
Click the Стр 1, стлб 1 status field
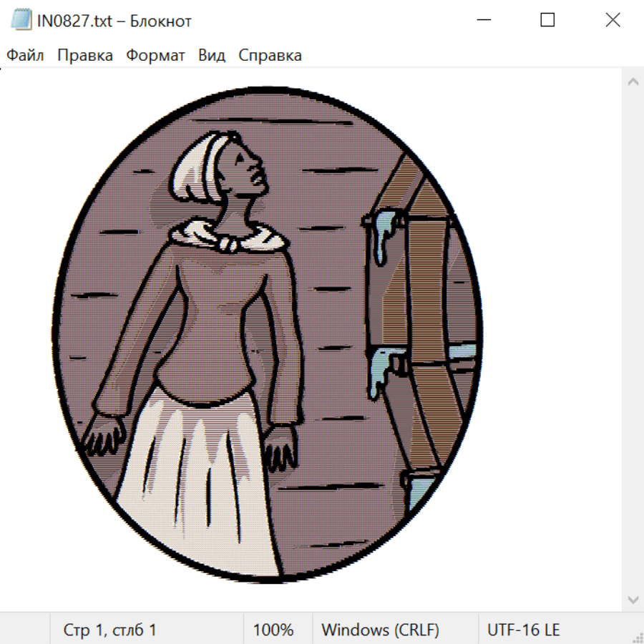pyautogui.click(x=110, y=630)
